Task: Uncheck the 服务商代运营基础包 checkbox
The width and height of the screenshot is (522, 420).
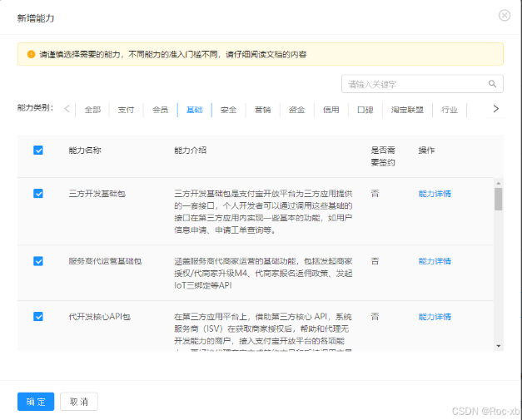Action: click(x=38, y=261)
